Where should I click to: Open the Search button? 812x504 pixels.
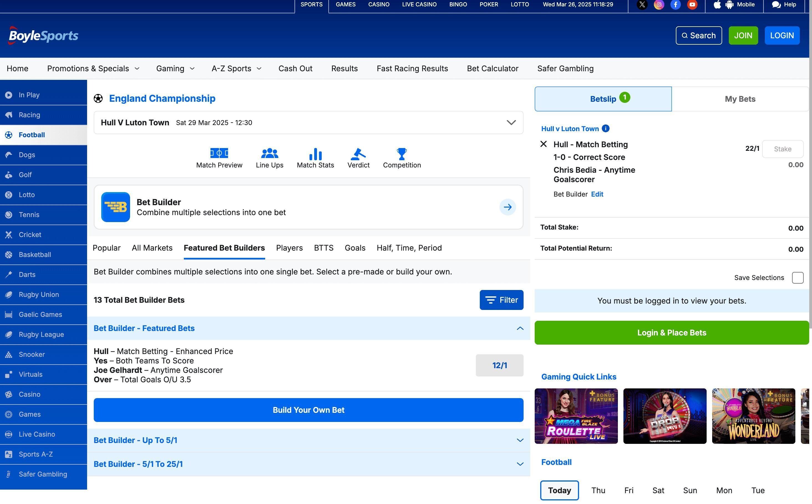(x=699, y=36)
